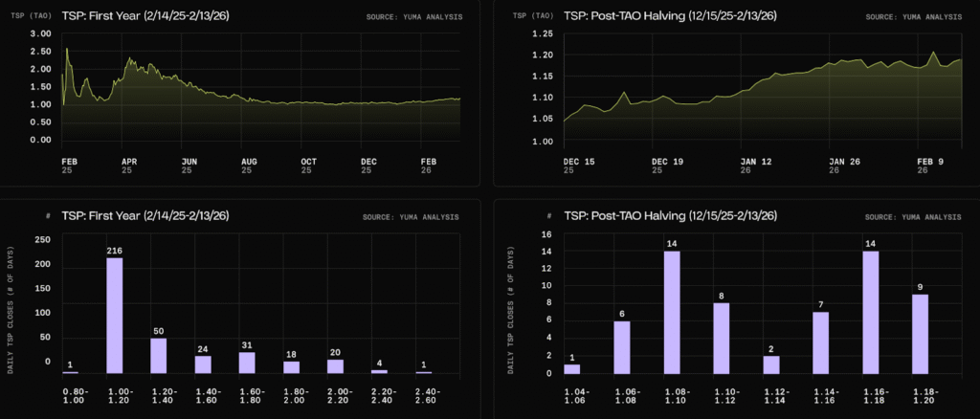
Task: Select the 1.08-1.10 bar in Post-TAO Halving histogram
Action: point(672,313)
